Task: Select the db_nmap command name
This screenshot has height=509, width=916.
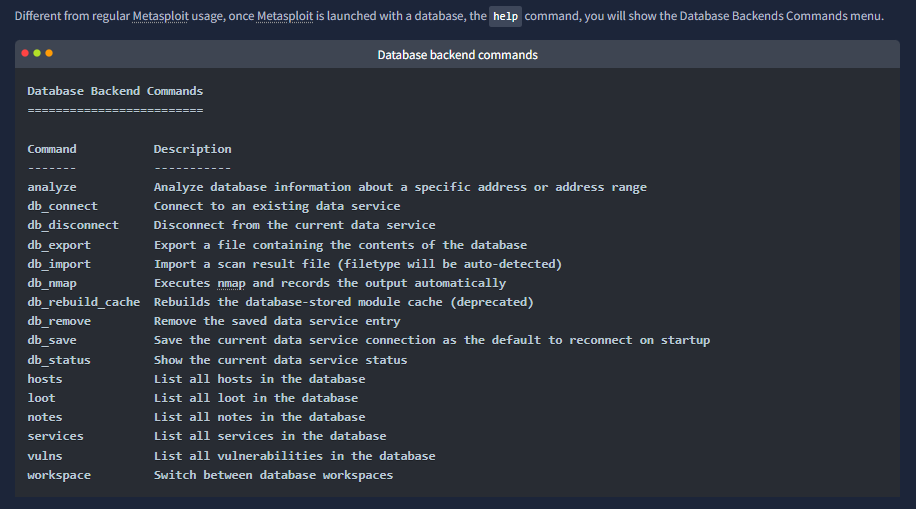Action: pyautogui.click(x=52, y=283)
